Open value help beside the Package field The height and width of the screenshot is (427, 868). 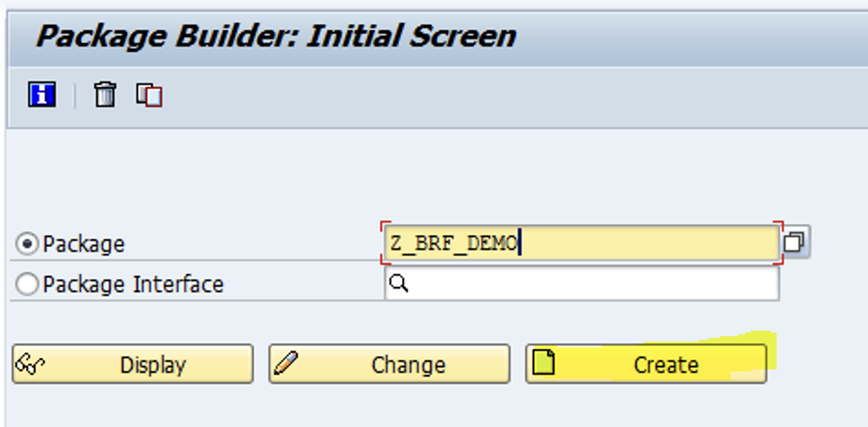coord(794,242)
